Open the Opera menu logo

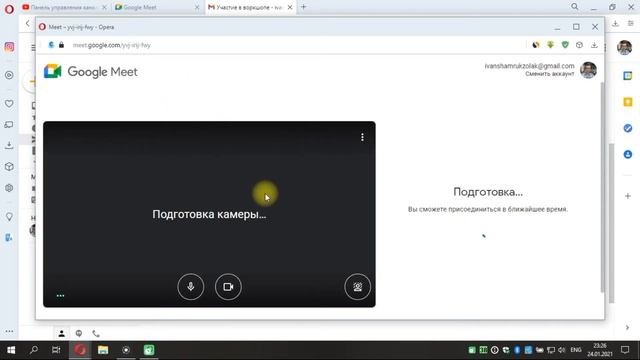(9, 9)
